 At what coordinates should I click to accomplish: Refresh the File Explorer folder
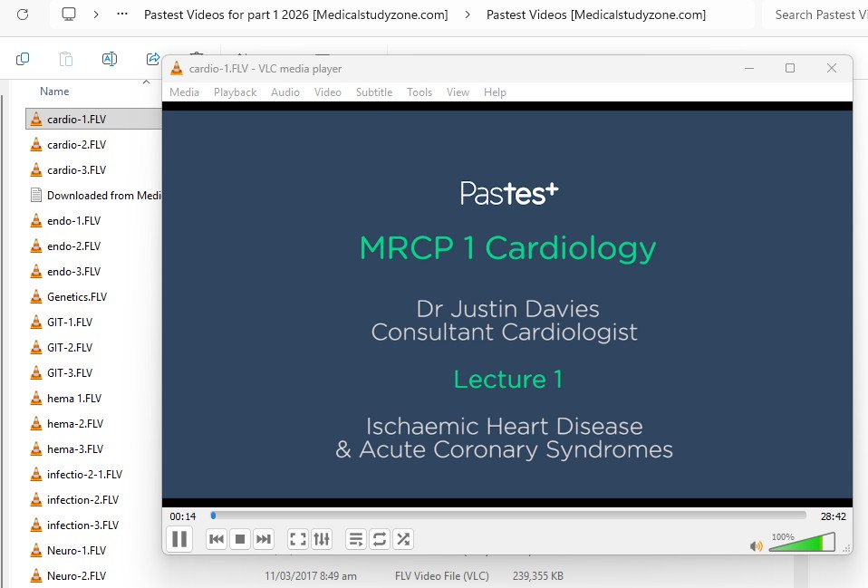(x=23, y=14)
